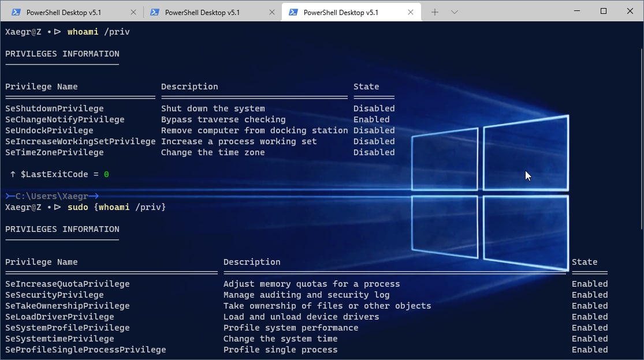644x360 pixels.
Task: Select the third PowerShell Desktop v5.1 tab
Action: (x=351, y=12)
